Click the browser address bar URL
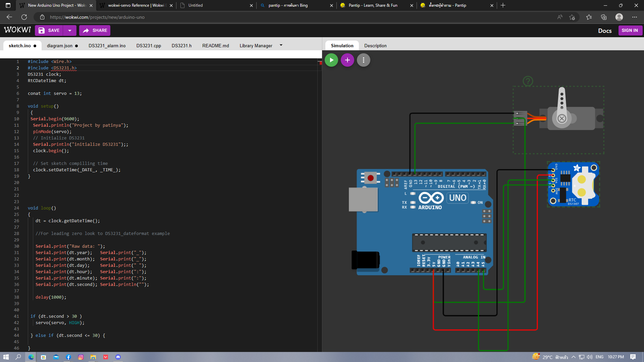 pos(97,17)
